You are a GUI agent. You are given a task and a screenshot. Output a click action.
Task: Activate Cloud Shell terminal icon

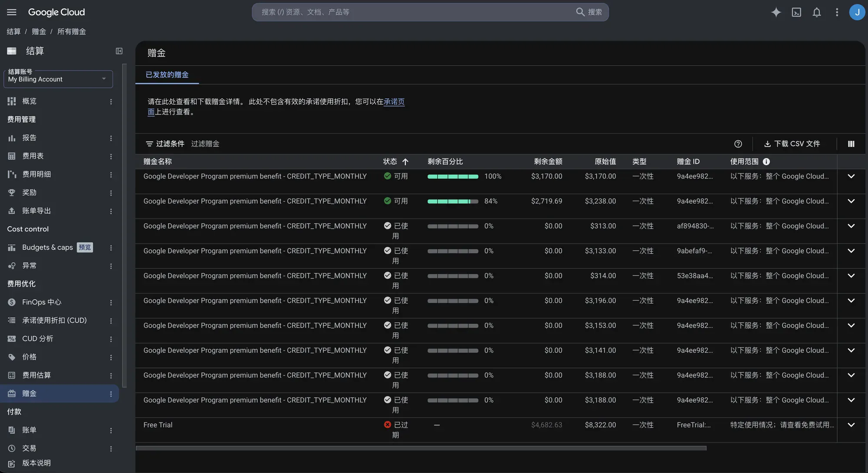point(796,12)
